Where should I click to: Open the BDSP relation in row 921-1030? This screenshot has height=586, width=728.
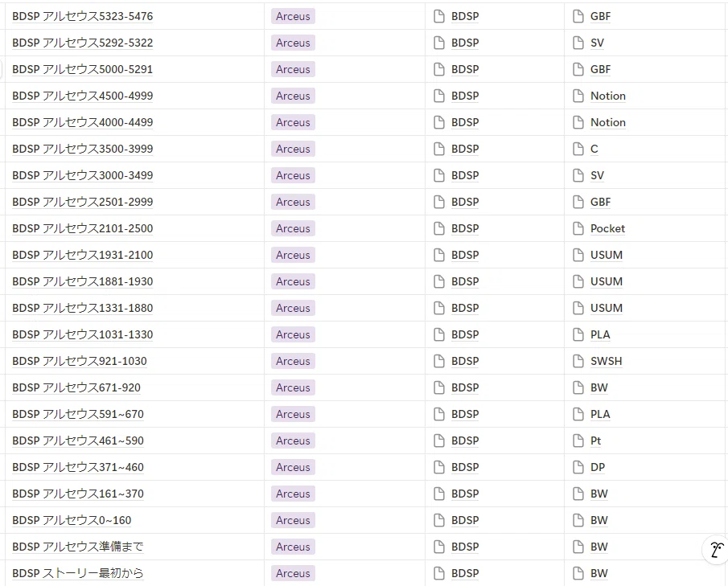(x=465, y=361)
